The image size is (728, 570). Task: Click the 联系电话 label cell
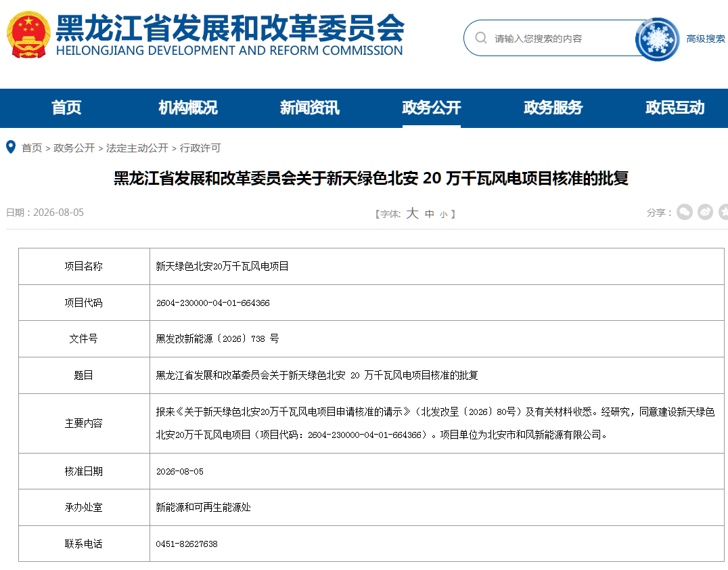coord(84,544)
